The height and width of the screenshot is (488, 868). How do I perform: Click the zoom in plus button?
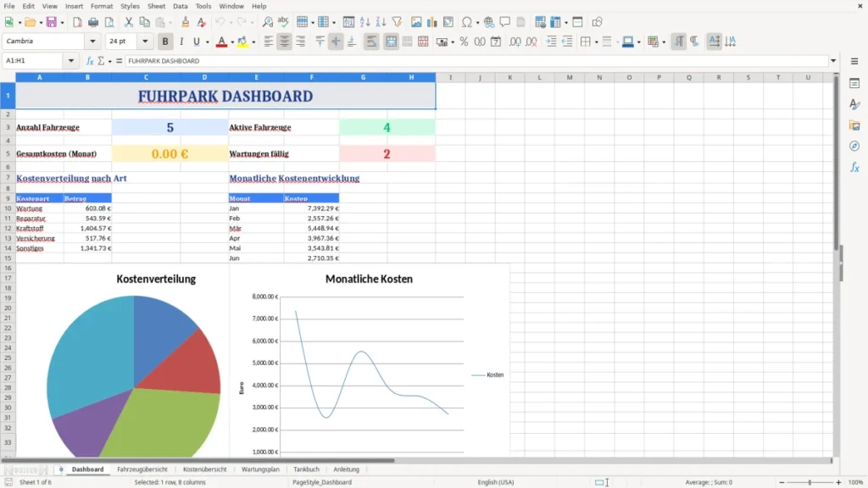(838, 482)
